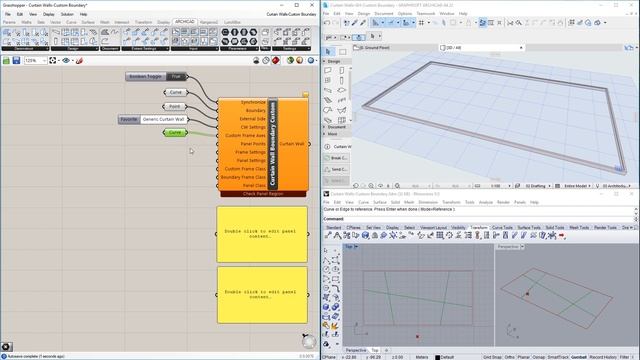This screenshot has width=640, height=360.
Task: Click the orange sphere icon in Grasshopper toolbar
Action: tap(300, 60)
